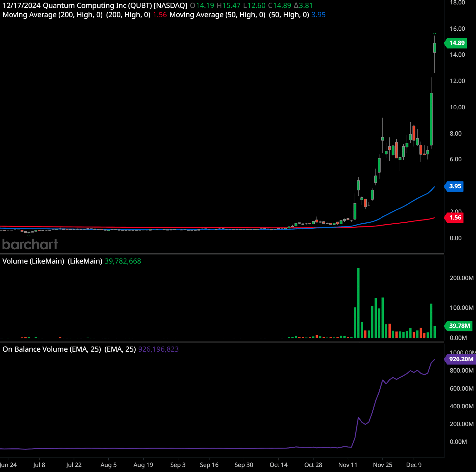
Task: Click the Δ3.81 price change value
Action: point(303,6)
